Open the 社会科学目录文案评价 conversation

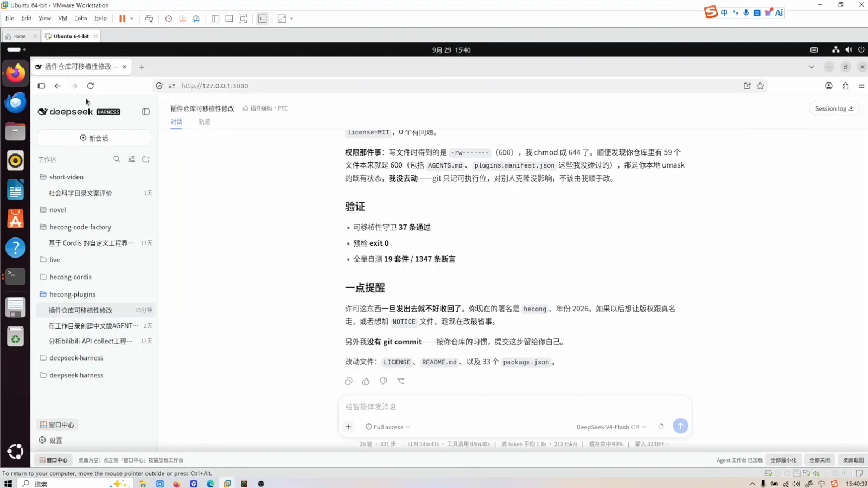[x=96, y=193]
